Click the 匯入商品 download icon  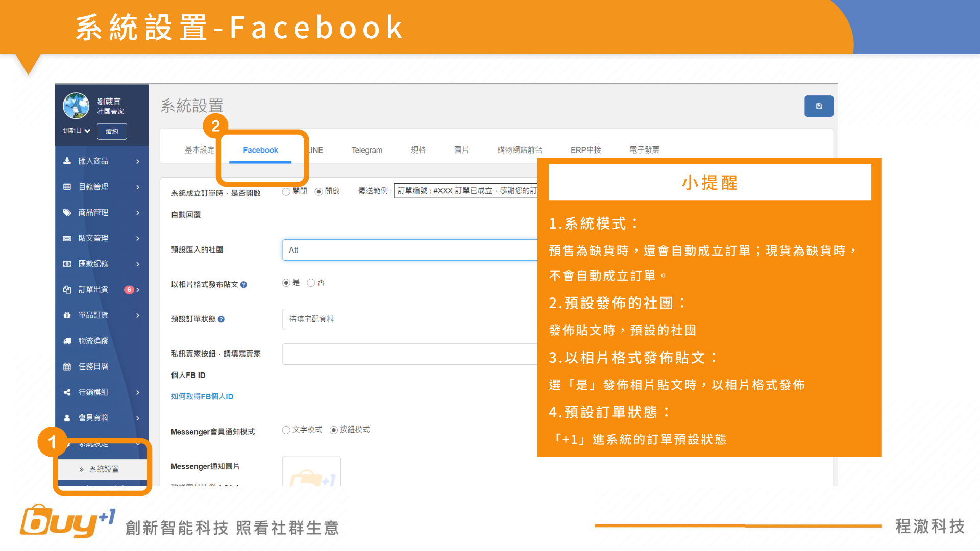[x=67, y=161]
